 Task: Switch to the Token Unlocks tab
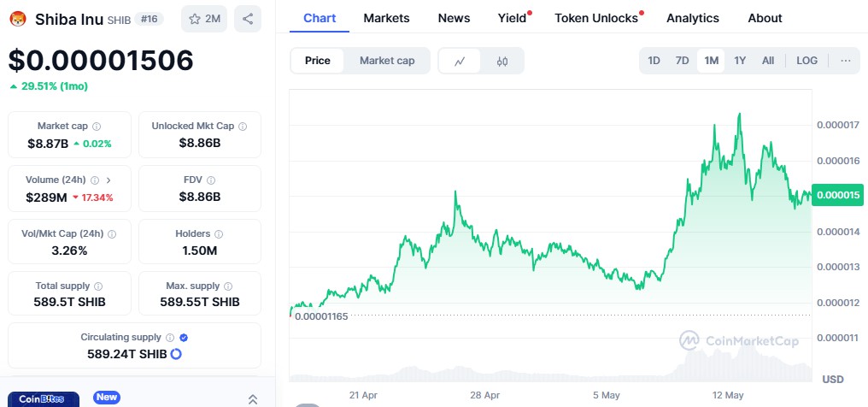click(x=596, y=18)
